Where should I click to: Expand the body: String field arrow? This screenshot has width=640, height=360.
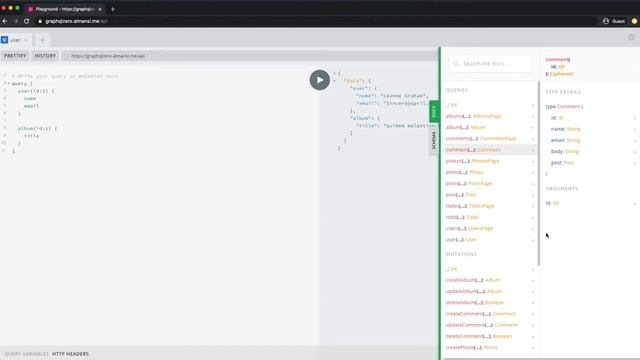(x=635, y=151)
